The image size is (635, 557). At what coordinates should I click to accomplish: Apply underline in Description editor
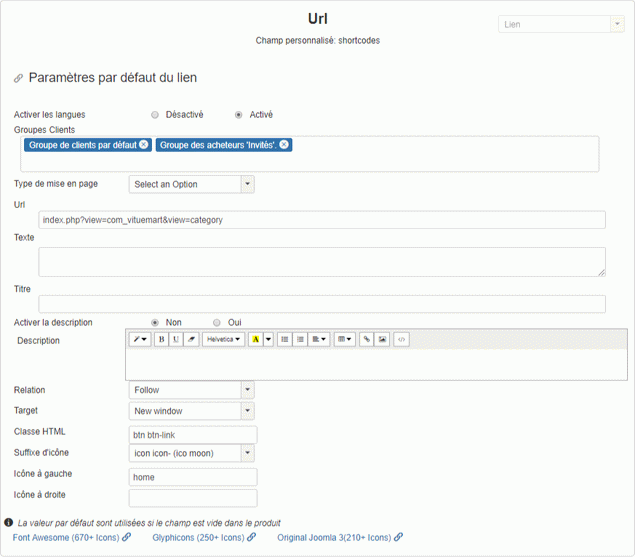point(176,340)
